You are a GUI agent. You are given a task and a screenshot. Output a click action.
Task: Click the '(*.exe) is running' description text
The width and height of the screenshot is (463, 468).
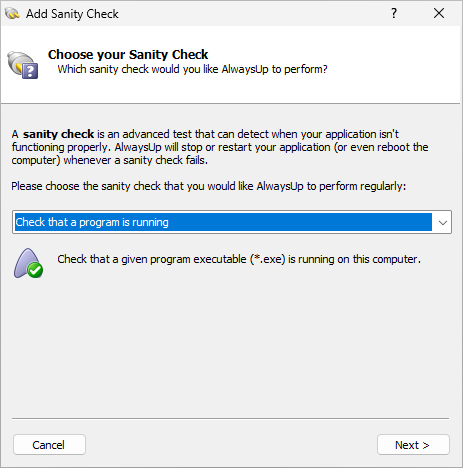tap(292, 259)
